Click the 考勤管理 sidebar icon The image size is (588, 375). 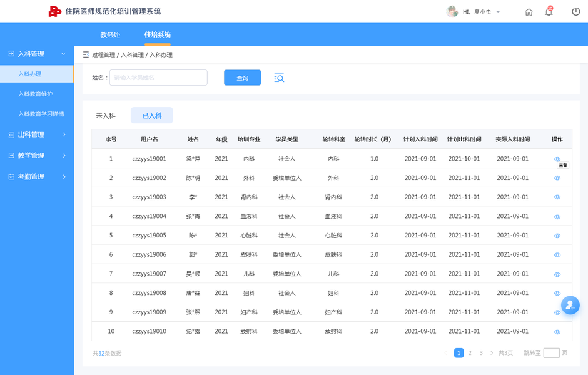coord(11,176)
